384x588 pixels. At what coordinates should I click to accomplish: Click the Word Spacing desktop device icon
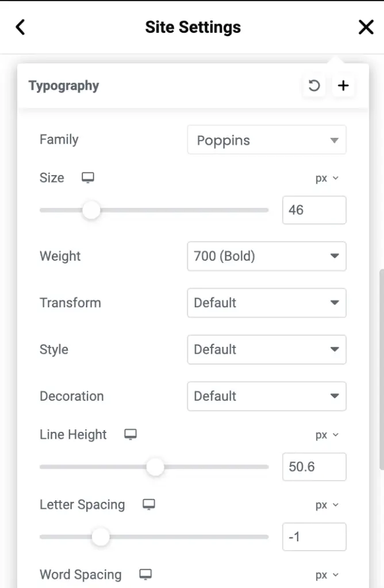[145, 574]
